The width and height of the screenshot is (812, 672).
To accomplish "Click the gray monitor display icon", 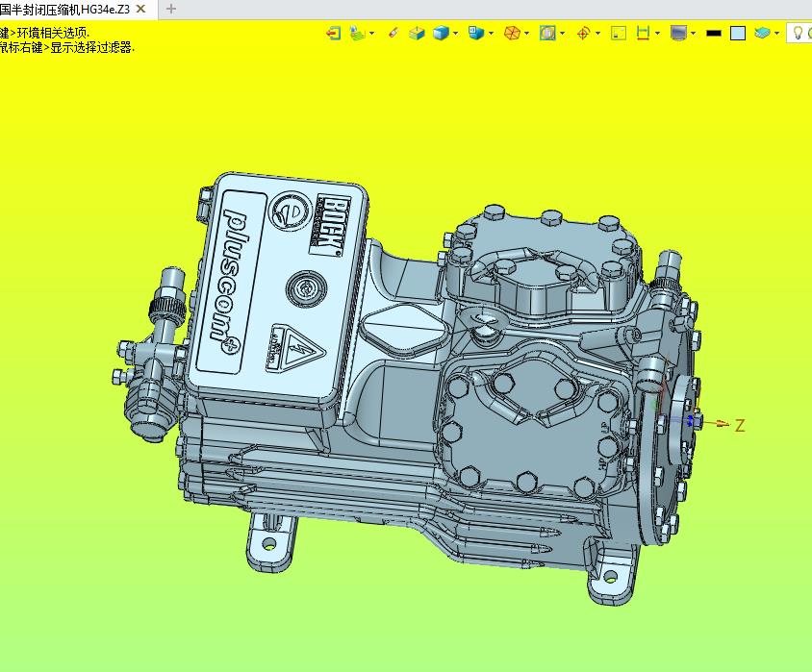I will click(678, 34).
